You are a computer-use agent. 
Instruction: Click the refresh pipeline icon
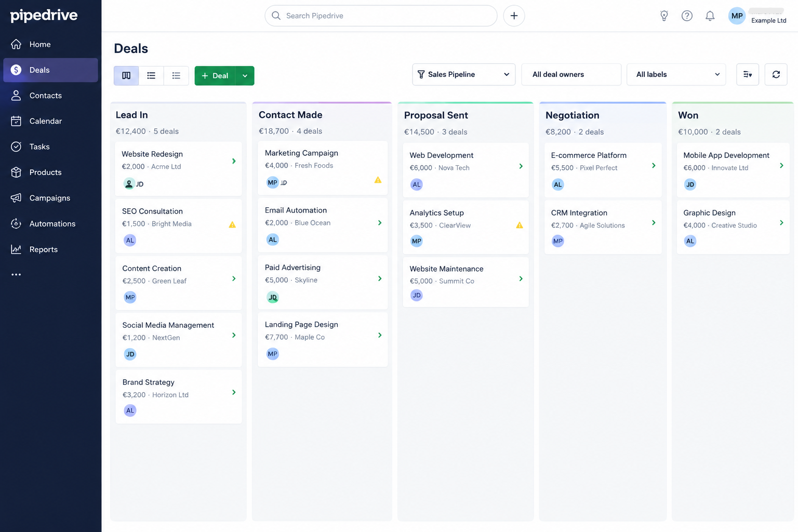[x=776, y=74]
